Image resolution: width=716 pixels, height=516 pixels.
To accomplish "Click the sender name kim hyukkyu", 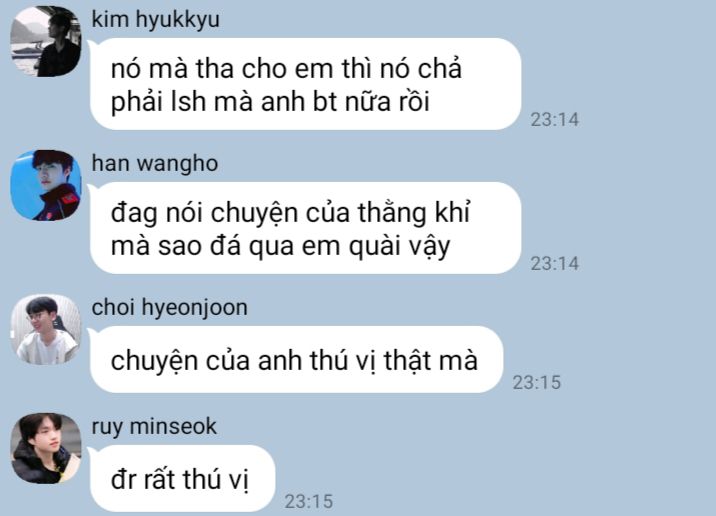I will coord(155,20).
